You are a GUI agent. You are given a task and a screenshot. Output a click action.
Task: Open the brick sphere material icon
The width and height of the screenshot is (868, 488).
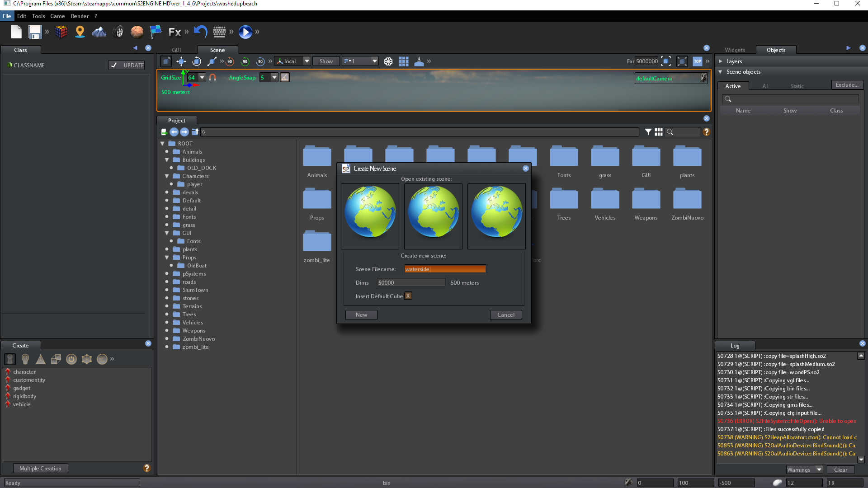click(x=137, y=32)
